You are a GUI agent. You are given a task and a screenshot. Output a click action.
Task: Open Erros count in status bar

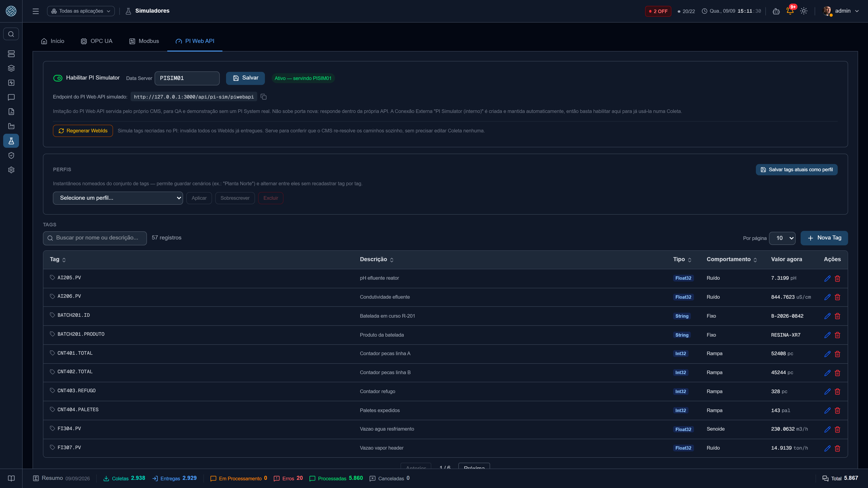click(x=288, y=479)
